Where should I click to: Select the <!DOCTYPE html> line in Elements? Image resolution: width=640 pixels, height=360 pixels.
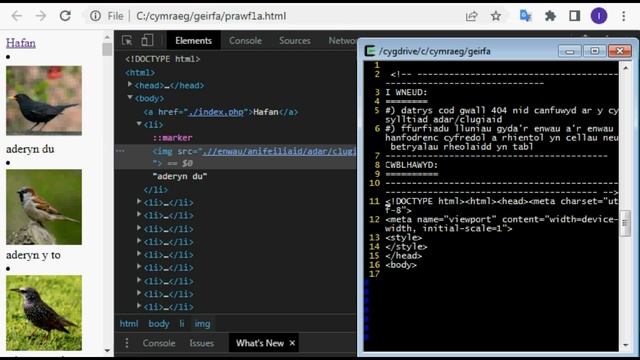tap(163, 59)
